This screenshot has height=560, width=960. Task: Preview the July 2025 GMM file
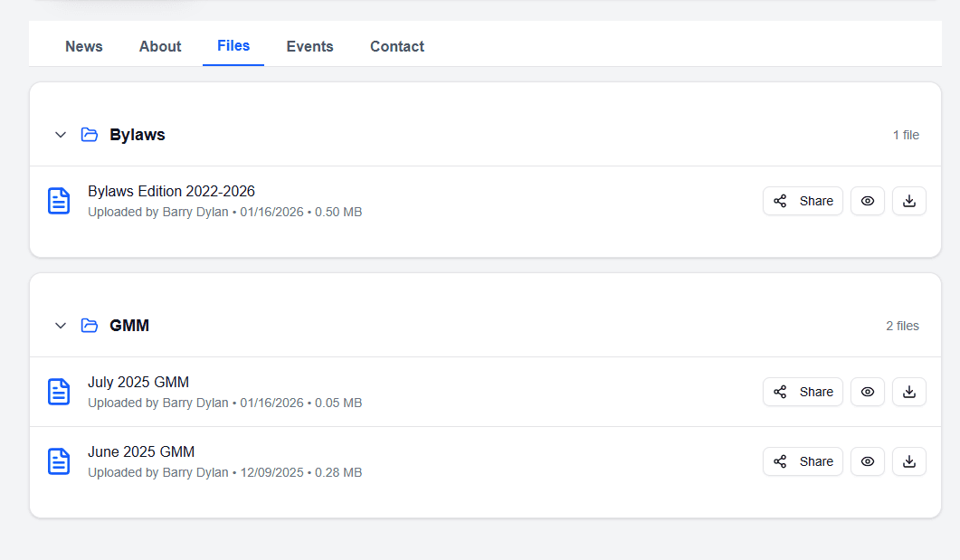click(x=867, y=392)
